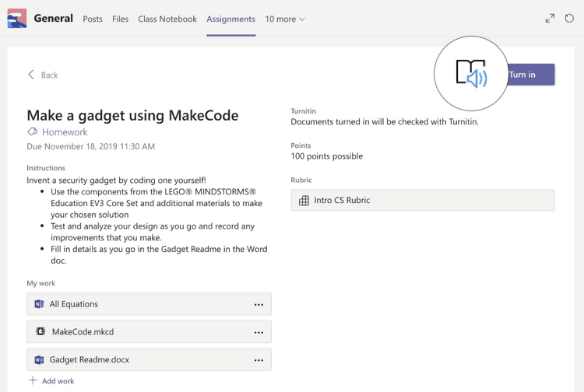Click the expand to fullscreen icon
The width and height of the screenshot is (584, 392).
pyautogui.click(x=550, y=19)
